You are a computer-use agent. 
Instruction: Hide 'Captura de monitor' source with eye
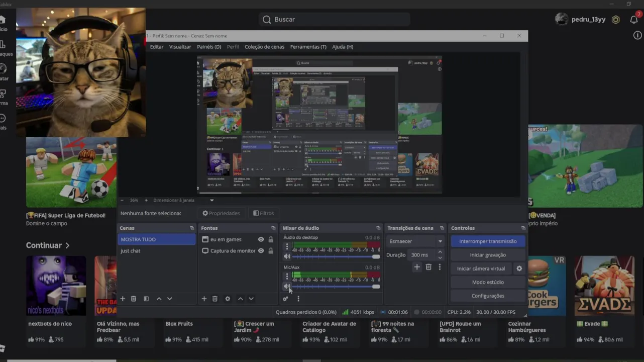tap(261, 251)
